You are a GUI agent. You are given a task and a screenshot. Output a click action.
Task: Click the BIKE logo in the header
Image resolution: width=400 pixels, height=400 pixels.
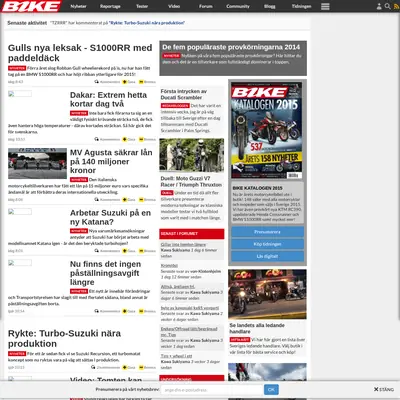pos(32,6)
